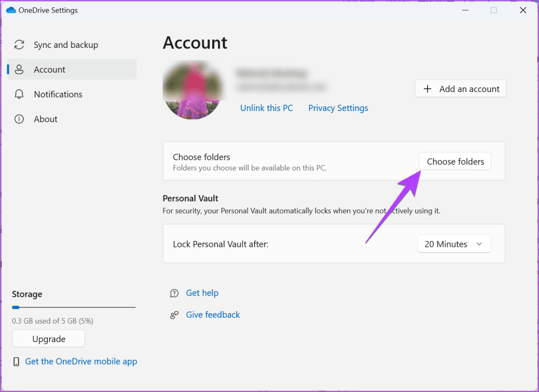Open Get the OneDrive mobile app link

[x=81, y=361]
